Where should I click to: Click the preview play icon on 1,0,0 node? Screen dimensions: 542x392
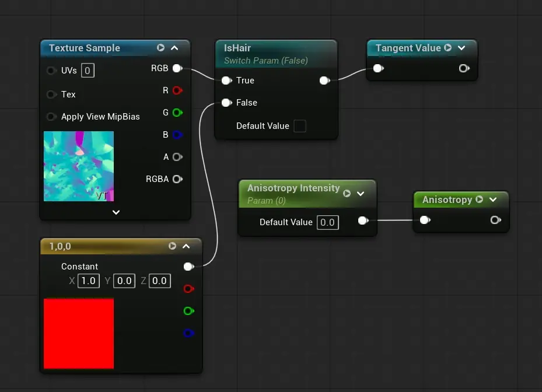tap(172, 246)
